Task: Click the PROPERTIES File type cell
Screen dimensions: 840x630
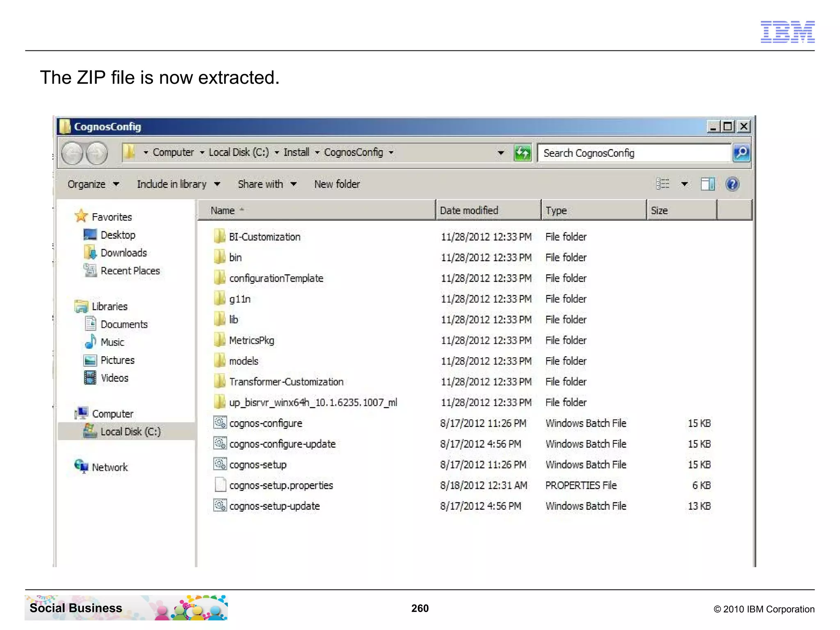Action: point(581,485)
